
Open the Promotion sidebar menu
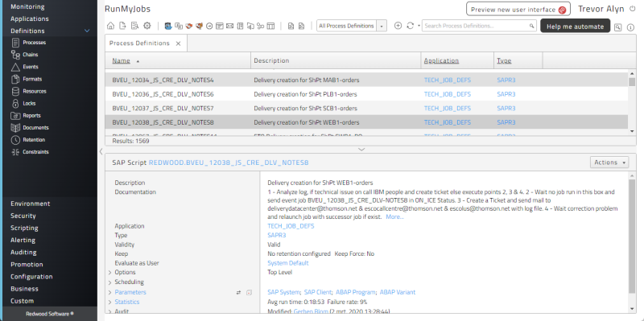click(27, 265)
